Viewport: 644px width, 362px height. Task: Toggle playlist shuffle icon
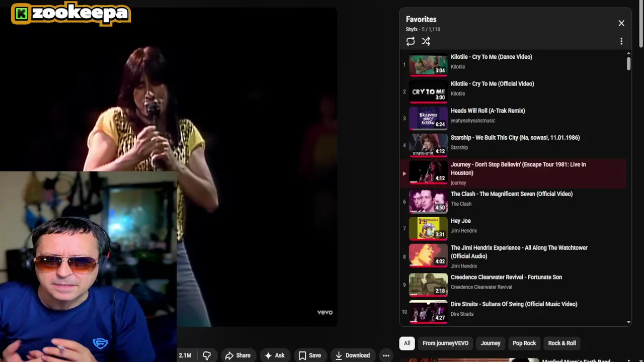click(426, 41)
